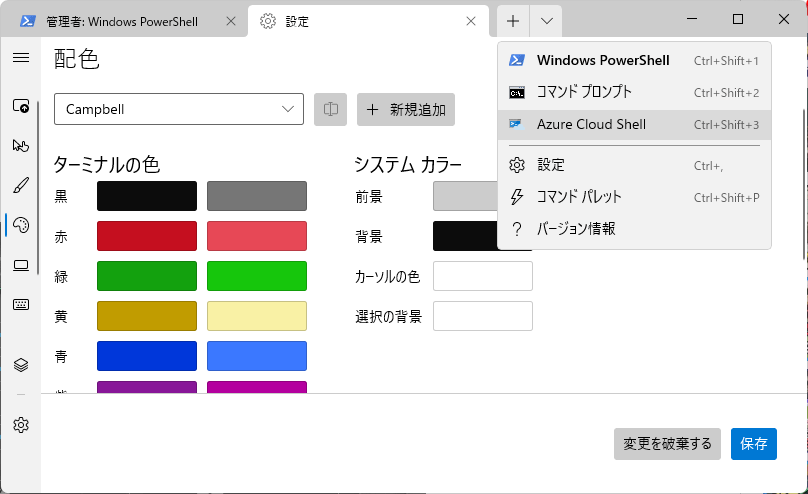Minimize the Terminal window
This screenshot has height=494, width=808.
pyautogui.click(x=692, y=19)
